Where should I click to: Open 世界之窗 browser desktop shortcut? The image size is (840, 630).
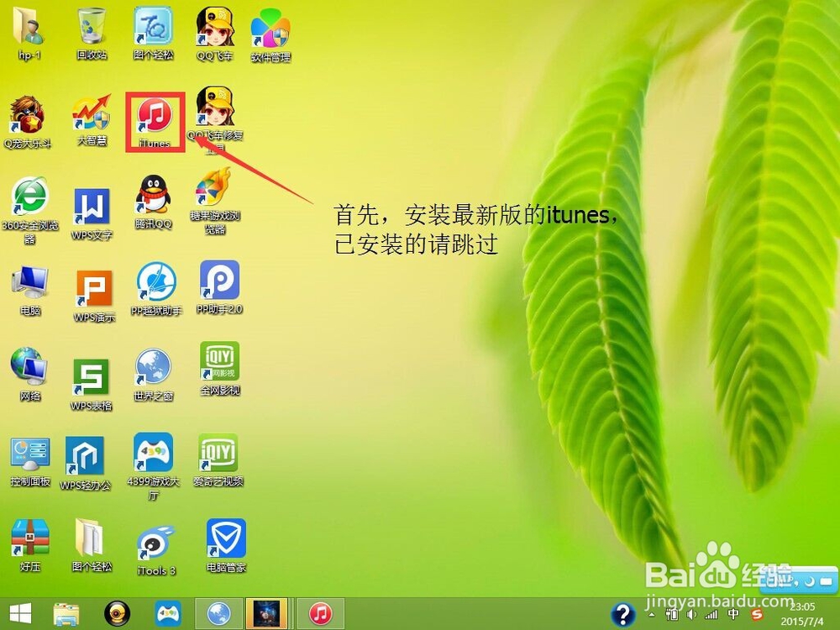(153, 375)
